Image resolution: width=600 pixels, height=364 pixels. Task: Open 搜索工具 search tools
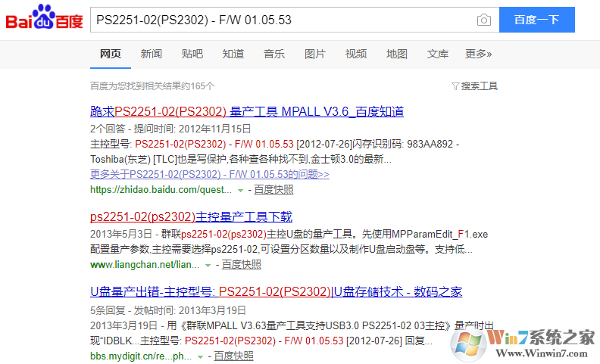pos(479,86)
